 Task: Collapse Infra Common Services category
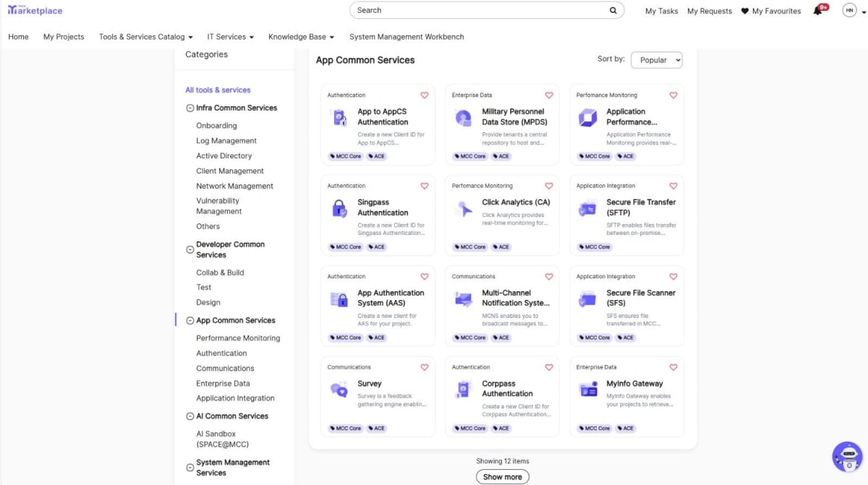[190, 108]
